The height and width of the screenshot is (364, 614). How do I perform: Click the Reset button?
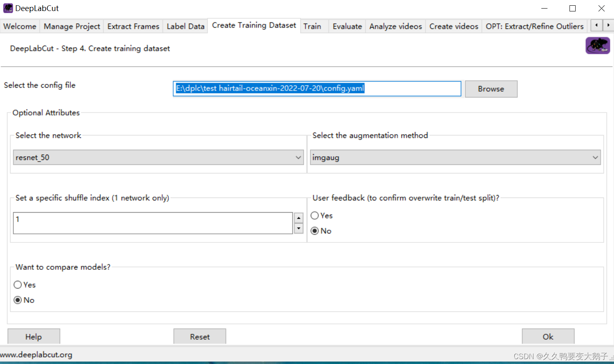[200, 337]
